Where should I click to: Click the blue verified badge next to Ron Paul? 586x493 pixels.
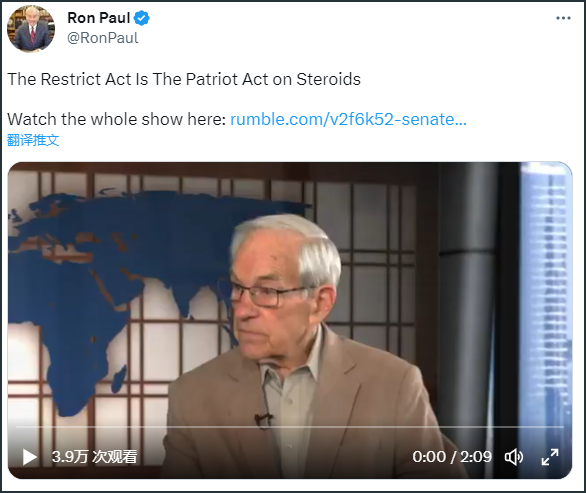[142, 18]
